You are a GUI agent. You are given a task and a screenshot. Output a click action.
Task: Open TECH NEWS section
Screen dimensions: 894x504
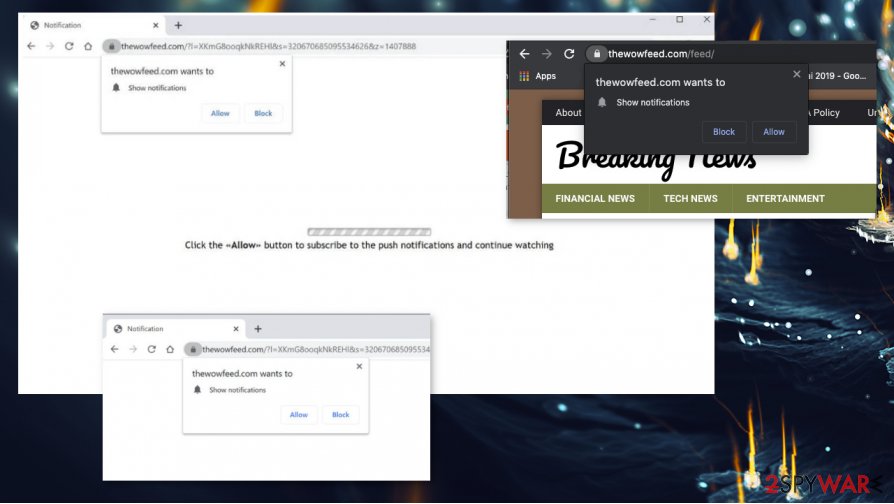[x=690, y=198]
